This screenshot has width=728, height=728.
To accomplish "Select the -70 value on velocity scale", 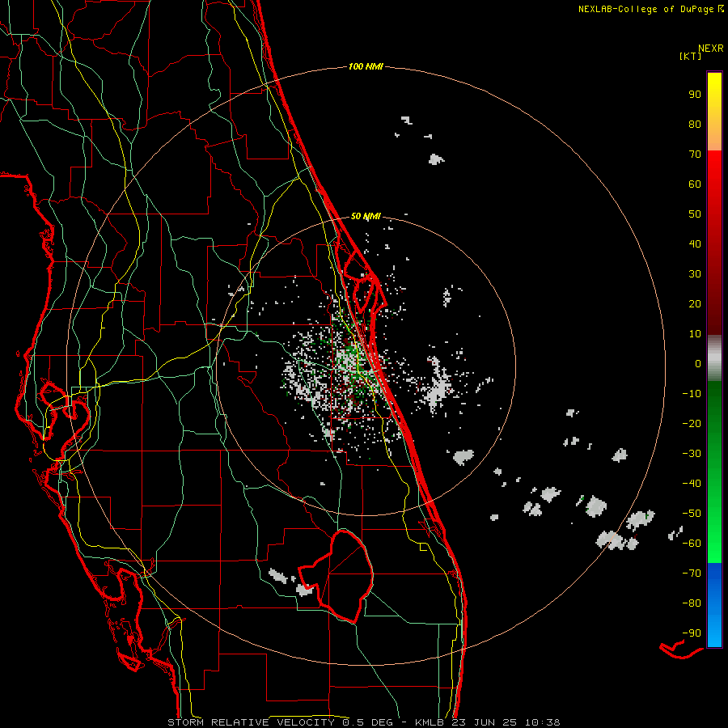I will (692, 574).
